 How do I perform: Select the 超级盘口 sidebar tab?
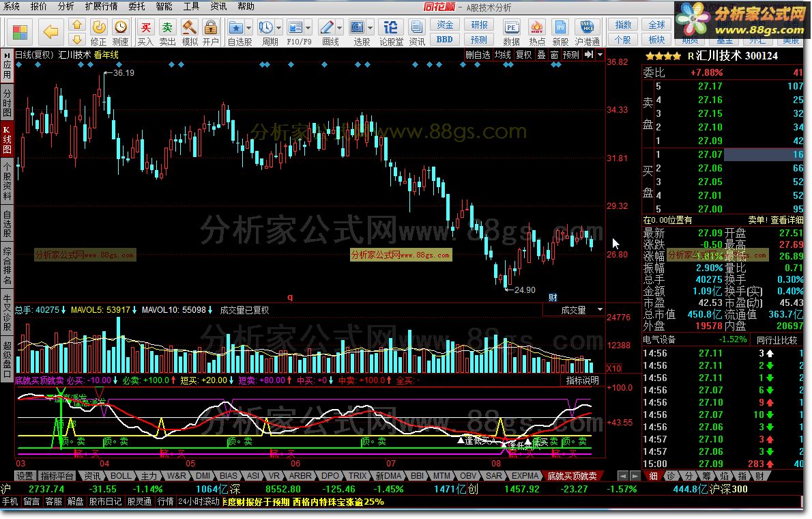click(x=7, y=359)
